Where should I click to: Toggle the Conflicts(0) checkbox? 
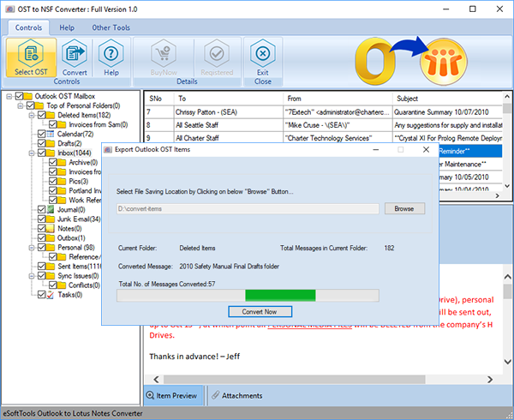[x=53, y=285]
